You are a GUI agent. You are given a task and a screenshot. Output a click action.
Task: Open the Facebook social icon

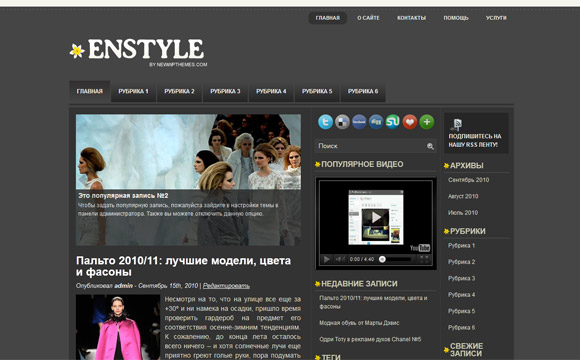point(359,122)
